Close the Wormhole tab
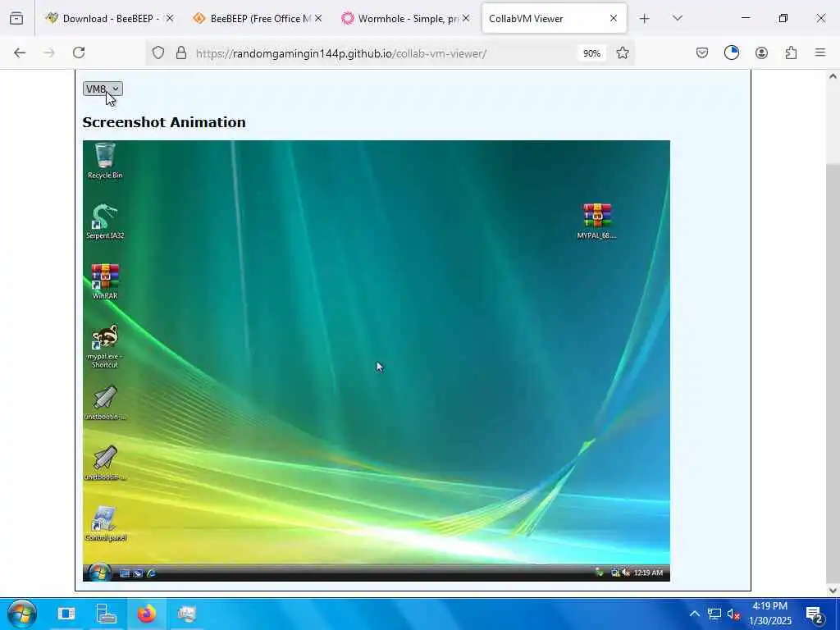 466,18
